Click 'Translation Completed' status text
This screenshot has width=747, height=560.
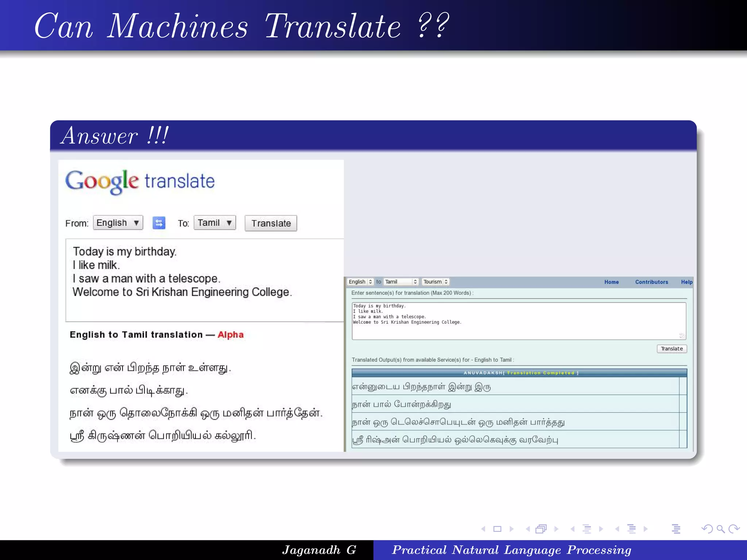(x=541, y=373)
